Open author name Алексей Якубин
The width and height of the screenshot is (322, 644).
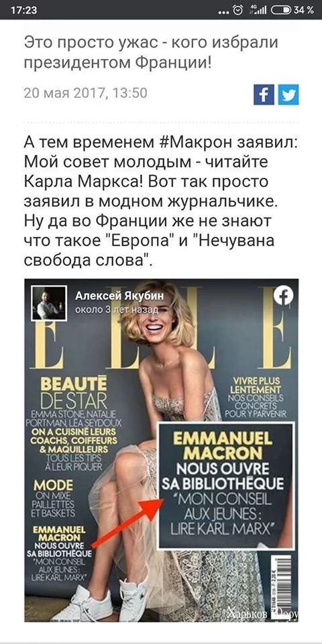(119, 297)
